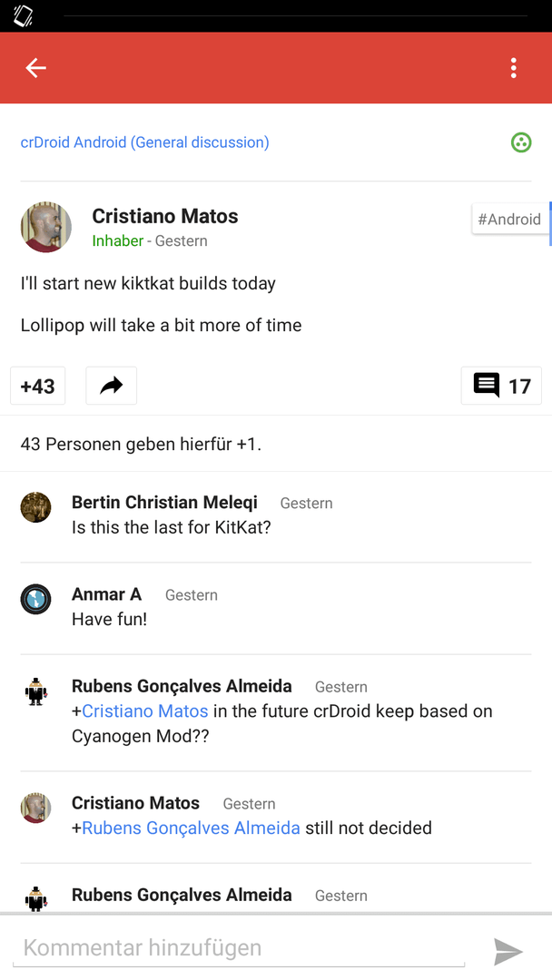This screenshot has height=980, width=552.
Task: Tap the rotation icon in status bar
Action: (23, 15)
